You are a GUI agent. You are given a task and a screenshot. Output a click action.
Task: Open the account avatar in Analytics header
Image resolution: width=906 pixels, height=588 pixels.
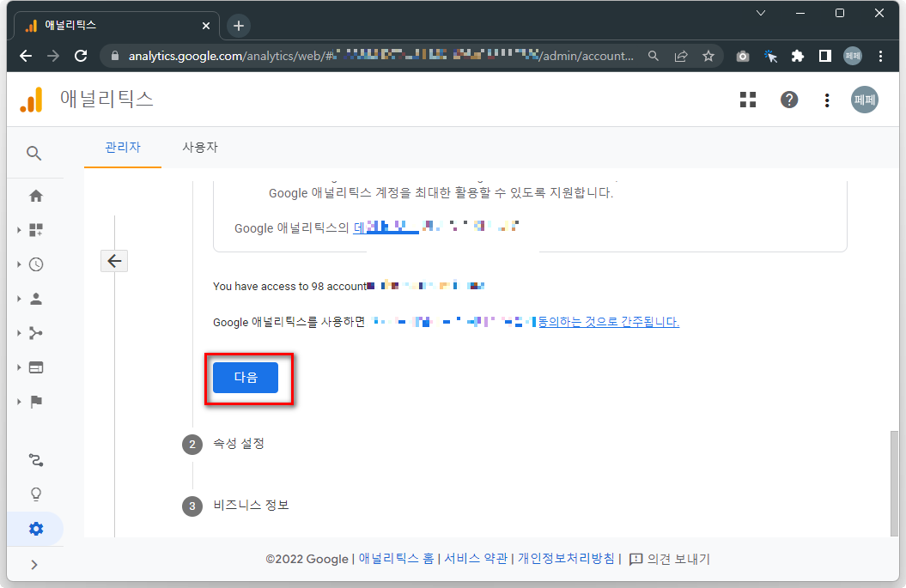click(x=865, y=100)
